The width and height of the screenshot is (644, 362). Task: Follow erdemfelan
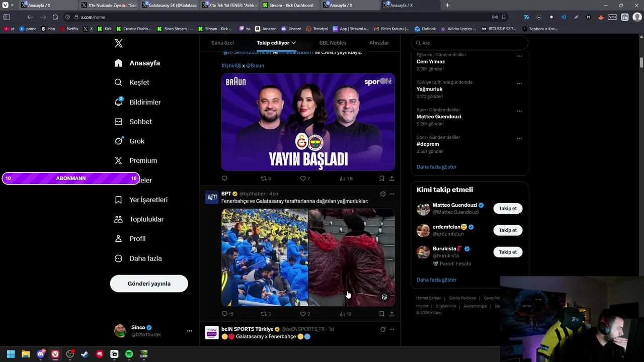(508, 230)
